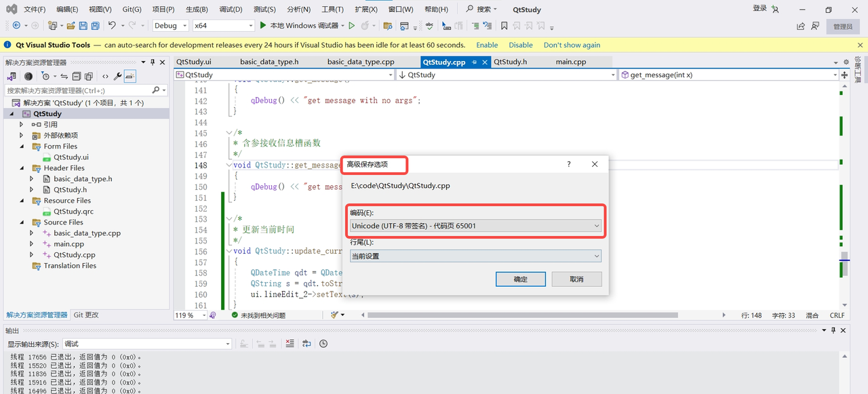The width and height of the screenshot is (868, 394).
Task: Open the encoding dropdown showing Unicode UTF-8
Action: 475,226
